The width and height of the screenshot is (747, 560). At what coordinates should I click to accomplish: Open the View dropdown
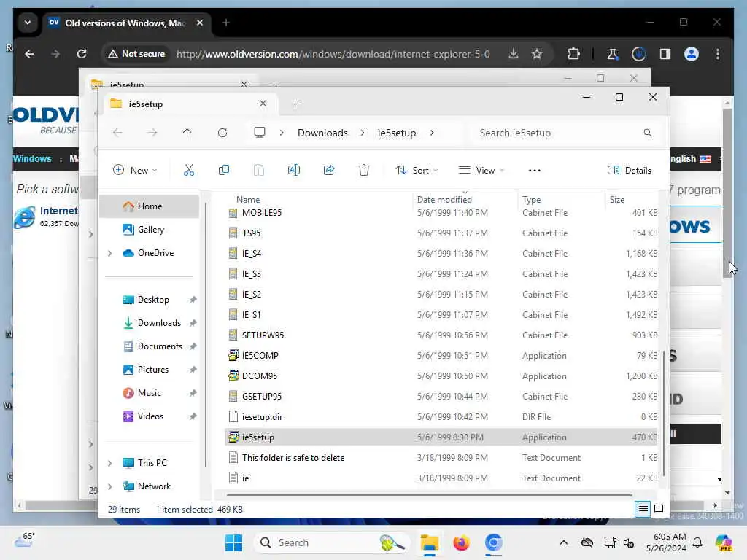pyautogui.click(x=481, y=171)
